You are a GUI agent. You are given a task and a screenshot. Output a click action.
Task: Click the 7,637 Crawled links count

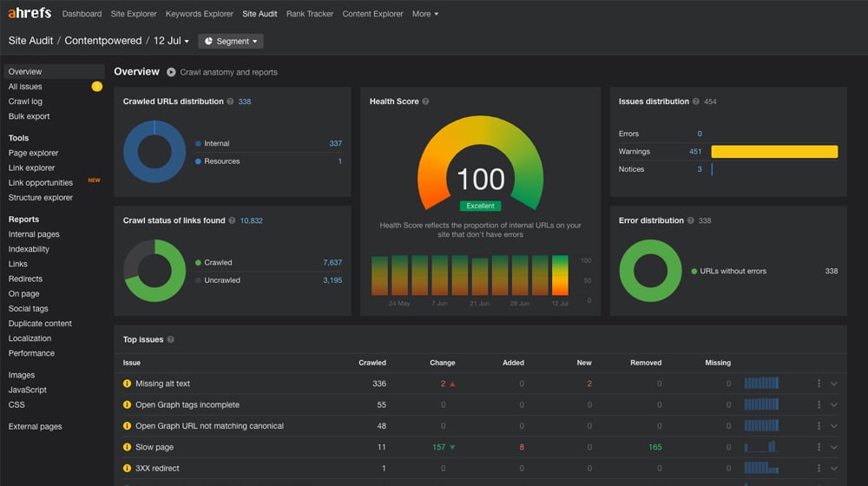(332, 262)
